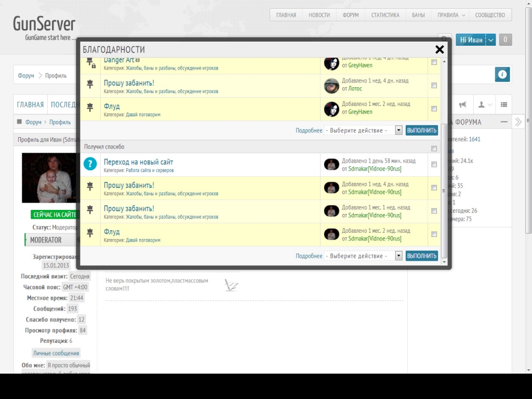
Task: Tick the checkbox for Флуд from GreyHaven
Action: (x=434, y=109)
